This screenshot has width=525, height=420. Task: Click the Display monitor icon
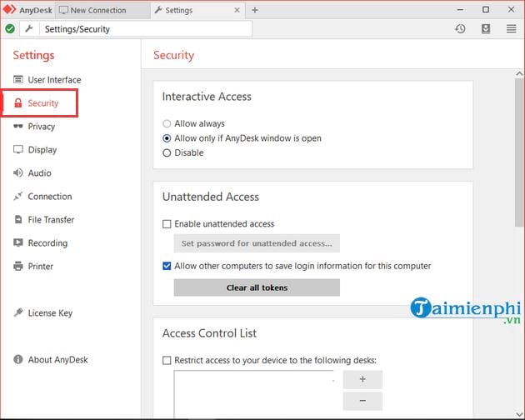[18, 149]
